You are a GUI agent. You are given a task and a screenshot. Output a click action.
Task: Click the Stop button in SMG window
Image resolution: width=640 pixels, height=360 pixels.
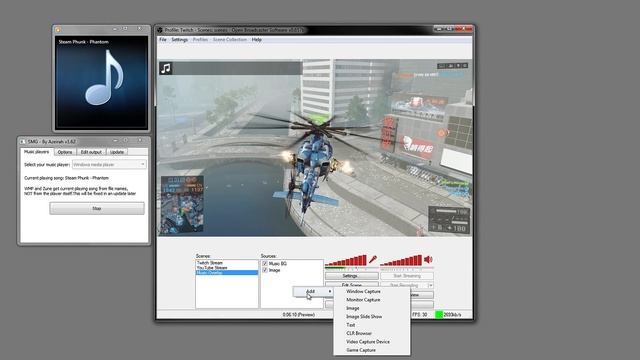[x=97, y=209]
